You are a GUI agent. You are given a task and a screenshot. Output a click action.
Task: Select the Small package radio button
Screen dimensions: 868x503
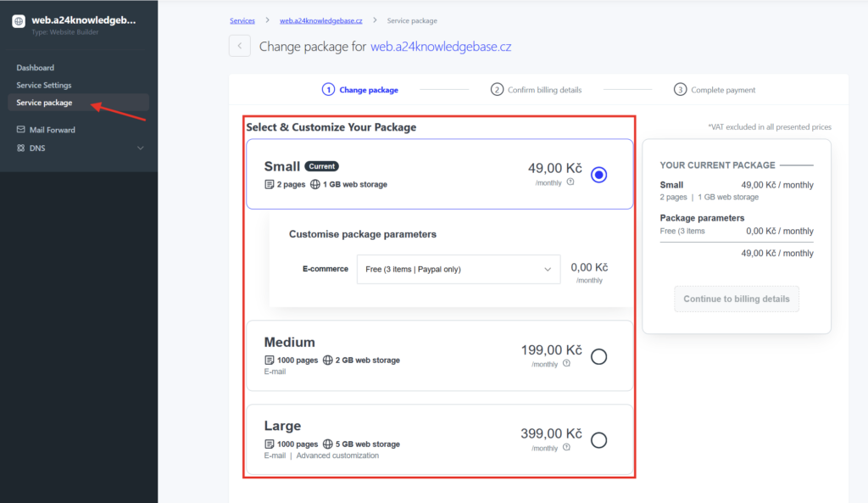pyautogui.click(x=598, y=175)
